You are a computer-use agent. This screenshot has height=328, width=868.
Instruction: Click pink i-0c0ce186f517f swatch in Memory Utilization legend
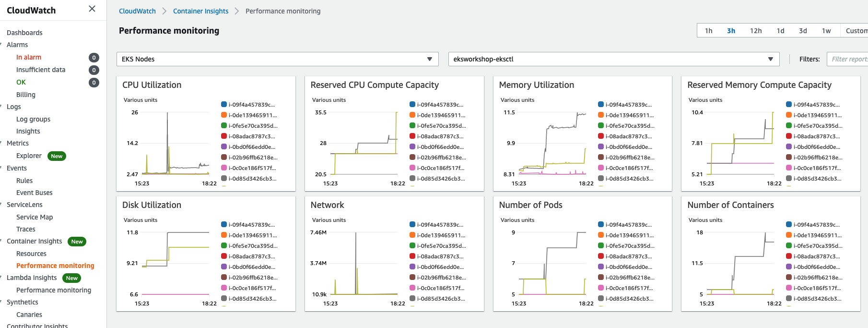pos(601,168)
